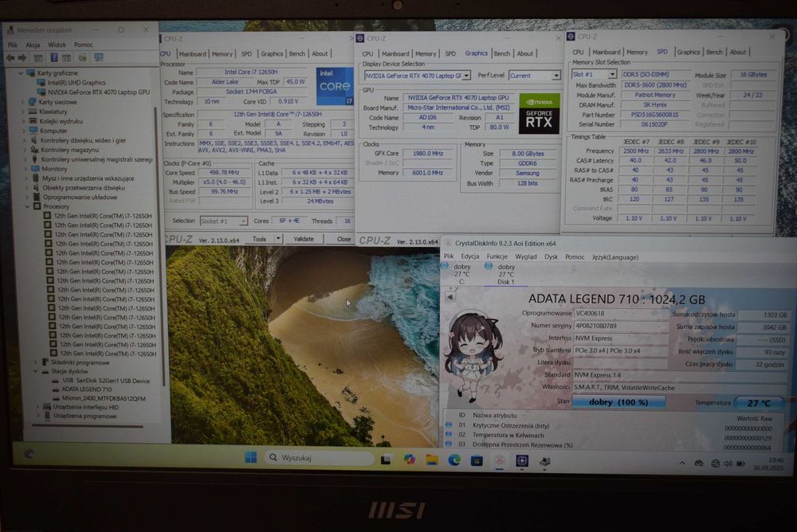Expand Komputer category
Screen dimensions: 797x532
24,131
